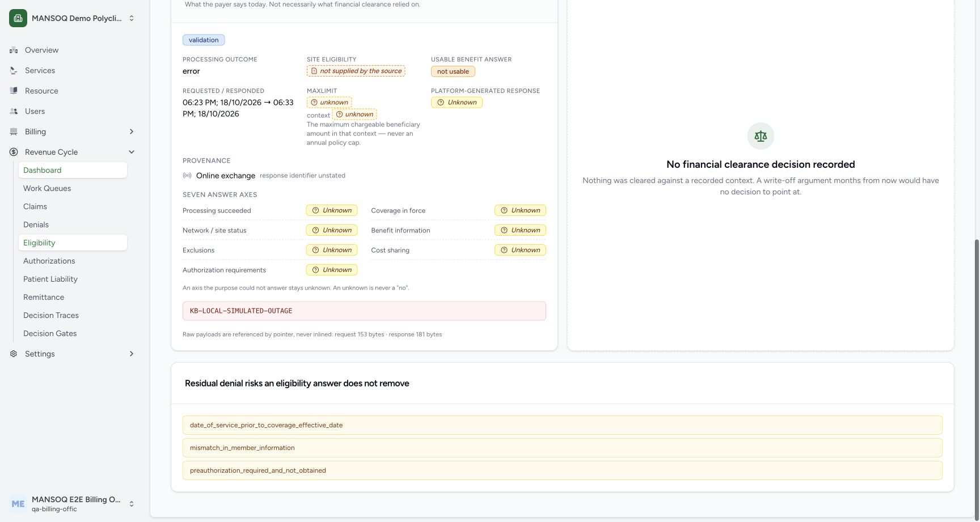The image size is (980, 522).
Task: Click question icon in Processing succeeded badge
Action: pyautogui.click(x=316, y=210)
